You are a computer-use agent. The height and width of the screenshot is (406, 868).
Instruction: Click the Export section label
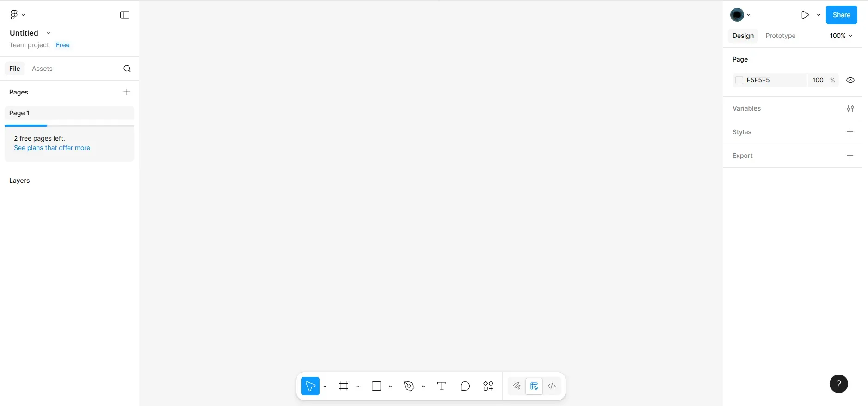pyautogui.click(x=743, y=156)
